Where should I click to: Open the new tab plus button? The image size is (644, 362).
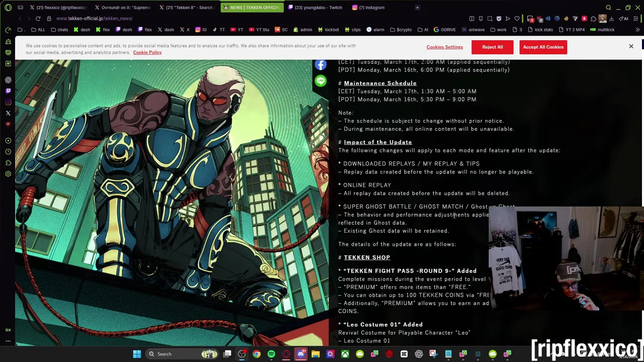417,8
